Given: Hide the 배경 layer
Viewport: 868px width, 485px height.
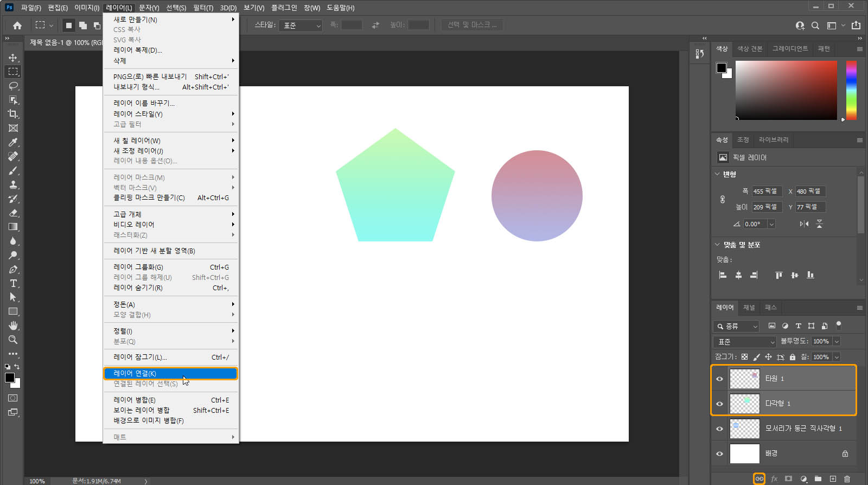Looking at the screenshot, I should coord(720,454).
